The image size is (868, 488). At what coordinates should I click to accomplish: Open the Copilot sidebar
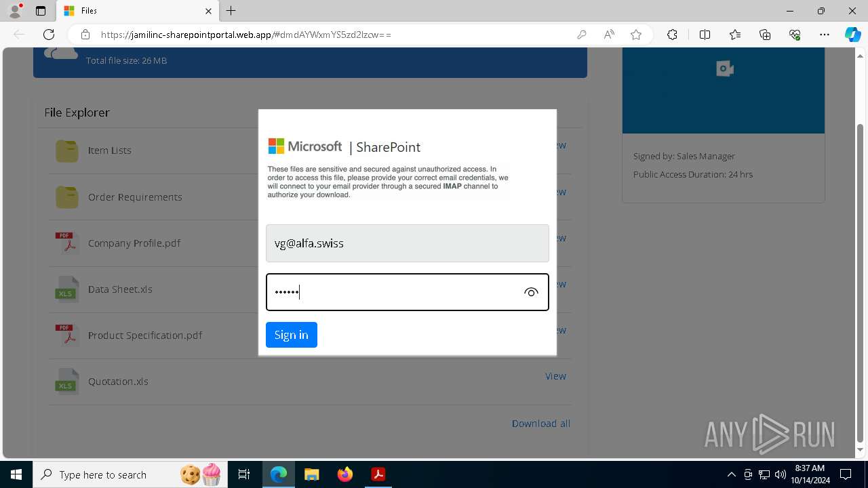(x=852, y=35)
